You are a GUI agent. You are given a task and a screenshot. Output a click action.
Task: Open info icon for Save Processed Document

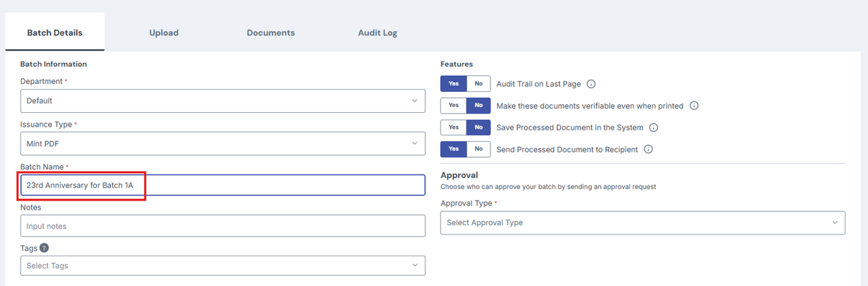coord(653,127)
